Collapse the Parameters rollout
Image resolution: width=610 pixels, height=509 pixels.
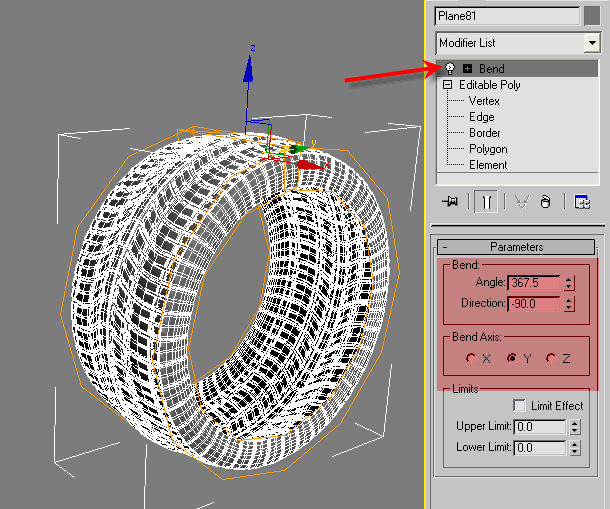point(445,247)
